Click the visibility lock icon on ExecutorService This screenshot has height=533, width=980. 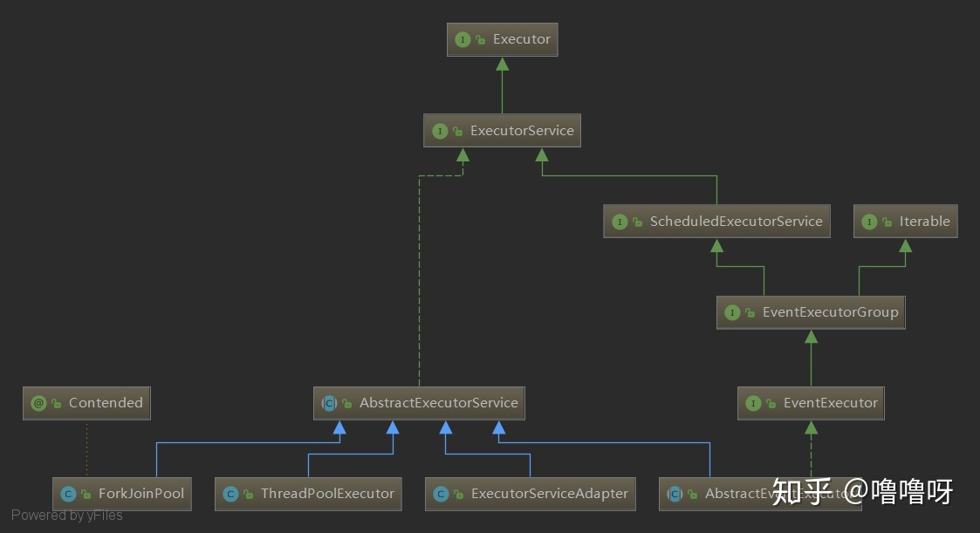pyautogui.click(x=458, y=131)
